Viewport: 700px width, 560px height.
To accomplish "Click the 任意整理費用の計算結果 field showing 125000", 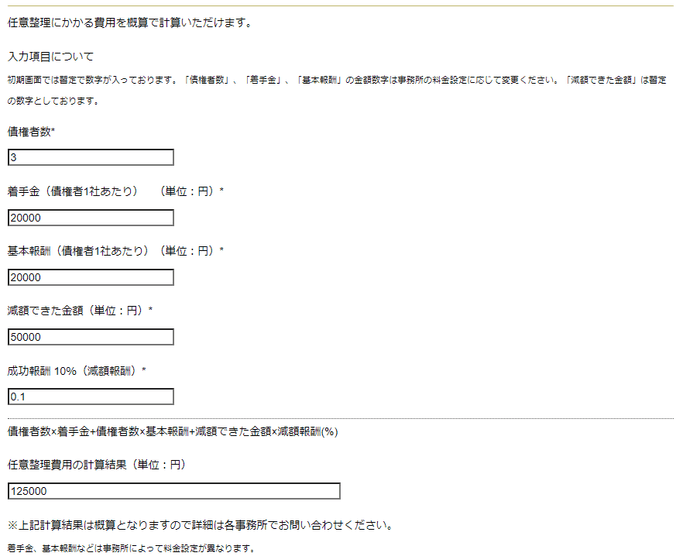I will (173, 491).
